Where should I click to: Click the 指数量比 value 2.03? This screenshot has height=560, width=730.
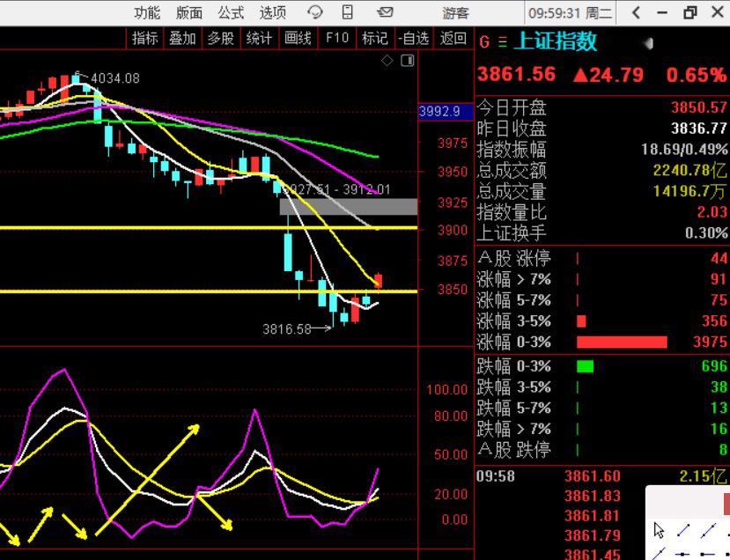[712, 212]
